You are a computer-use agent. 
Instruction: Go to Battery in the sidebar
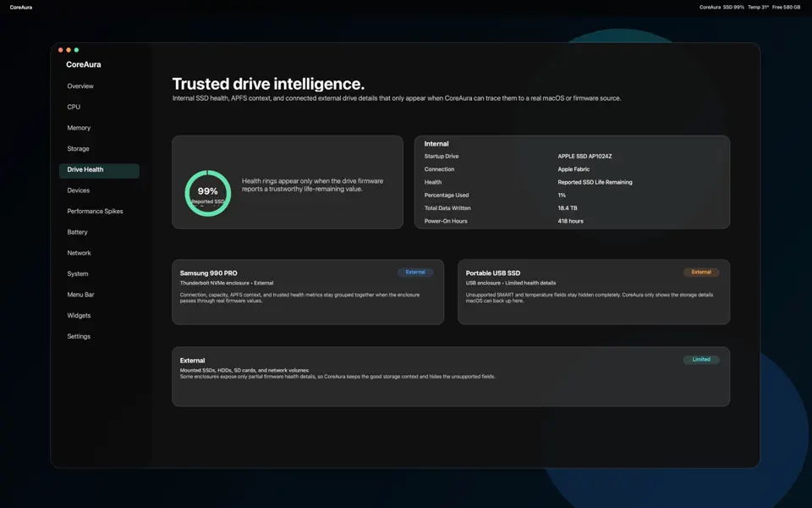(77, 232)
